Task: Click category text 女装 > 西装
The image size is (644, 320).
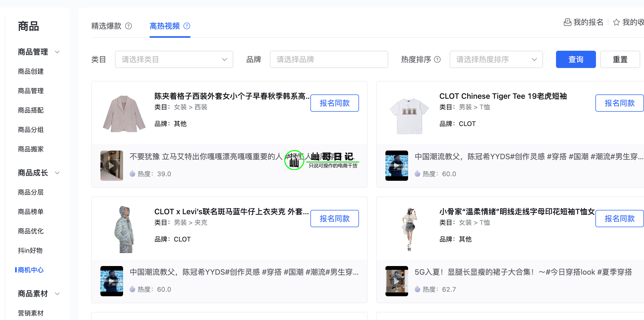Action: click(x=191, y=107)
